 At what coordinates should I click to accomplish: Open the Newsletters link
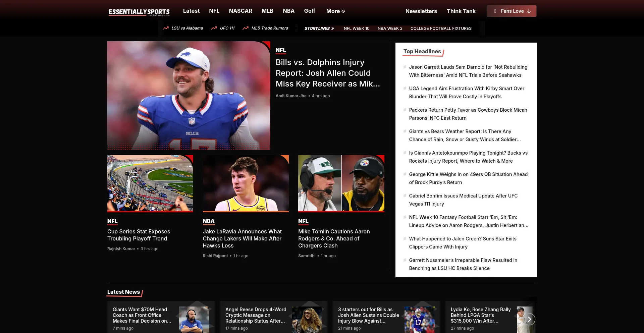(421, 11)
